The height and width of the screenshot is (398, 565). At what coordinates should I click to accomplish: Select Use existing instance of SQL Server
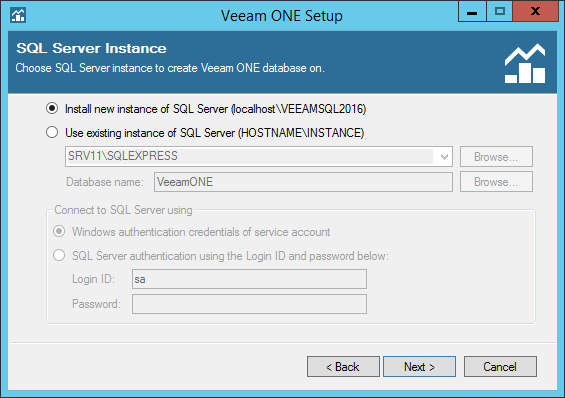(52, 133)
